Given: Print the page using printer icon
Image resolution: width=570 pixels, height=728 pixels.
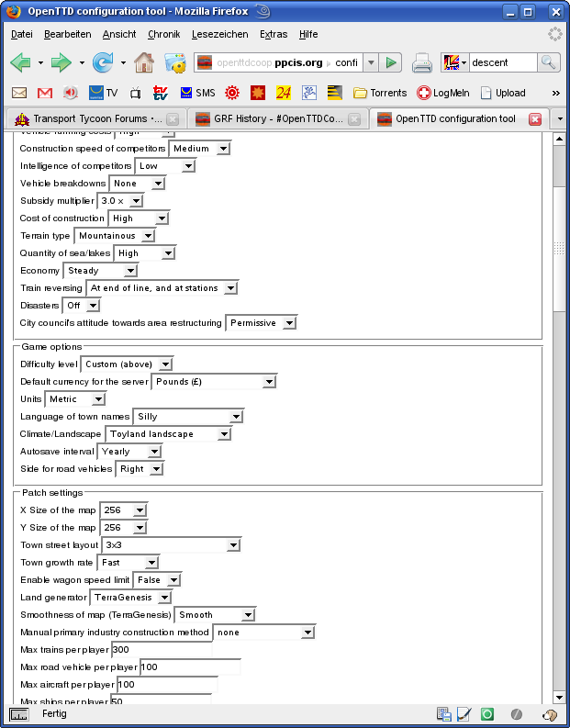Looking at the screenshot, I should (422, 62).
